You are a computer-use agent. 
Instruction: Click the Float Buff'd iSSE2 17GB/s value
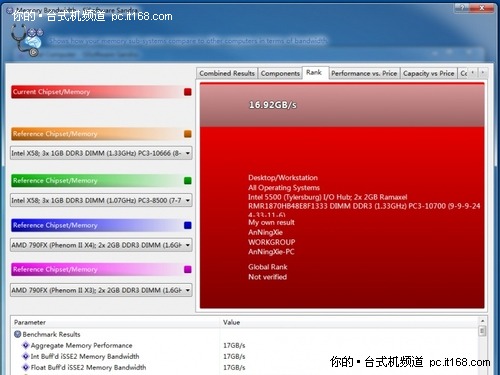(234, 367)
